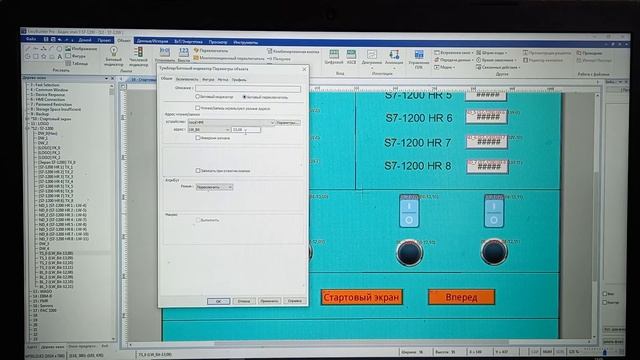Open the circular gauge ribbon item
This screenshot has height=360, width=640.
coord(496,60)
